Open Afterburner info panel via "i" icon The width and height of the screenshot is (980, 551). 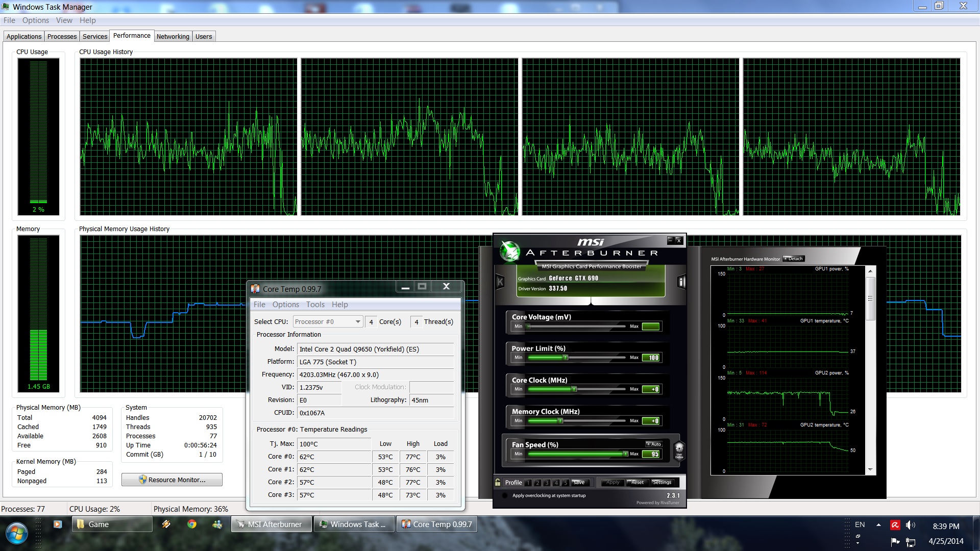(x=681, y=282)
